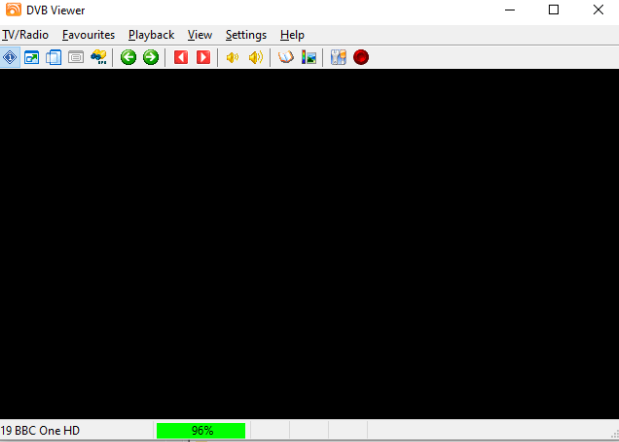
Task: Raise the volume with the large speaker icon
Action: click(256, 57)
